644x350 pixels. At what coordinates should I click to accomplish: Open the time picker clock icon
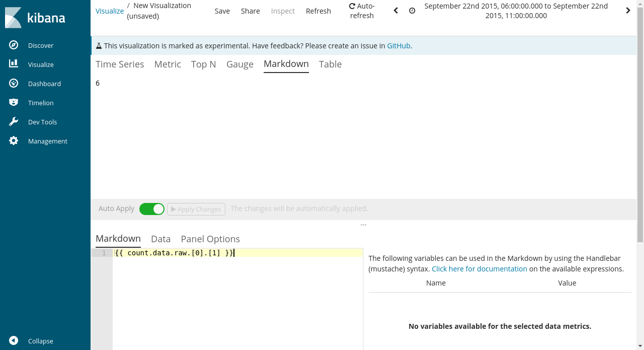click(x=412, y=10)
